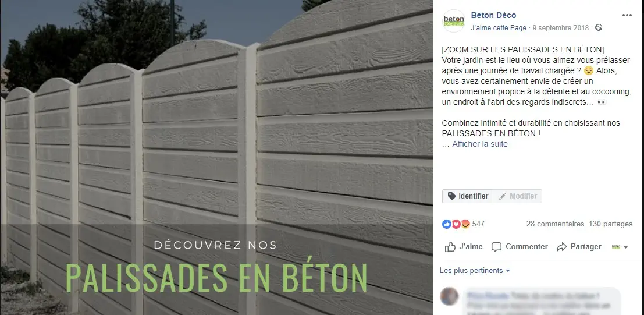Expand post text with Afficher la suite

(480, 144)
